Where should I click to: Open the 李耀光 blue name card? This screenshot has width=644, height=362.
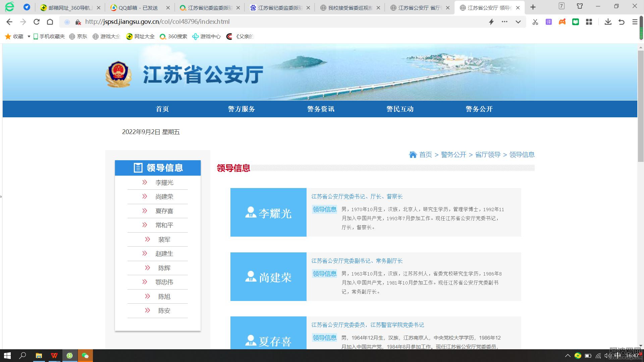coord(268,213)
